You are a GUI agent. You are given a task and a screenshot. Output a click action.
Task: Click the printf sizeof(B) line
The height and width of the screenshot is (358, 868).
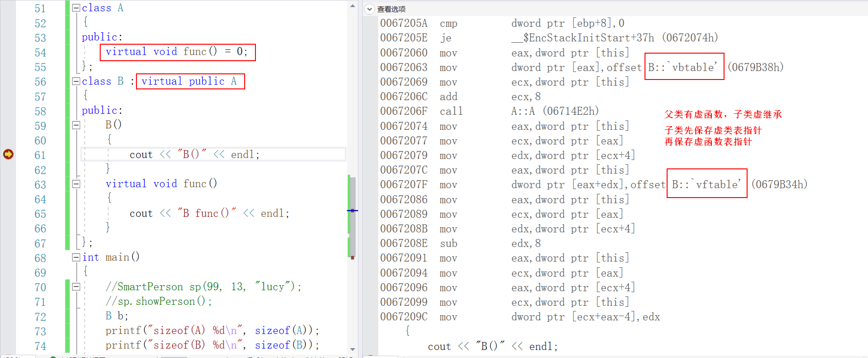pos(212,345)
